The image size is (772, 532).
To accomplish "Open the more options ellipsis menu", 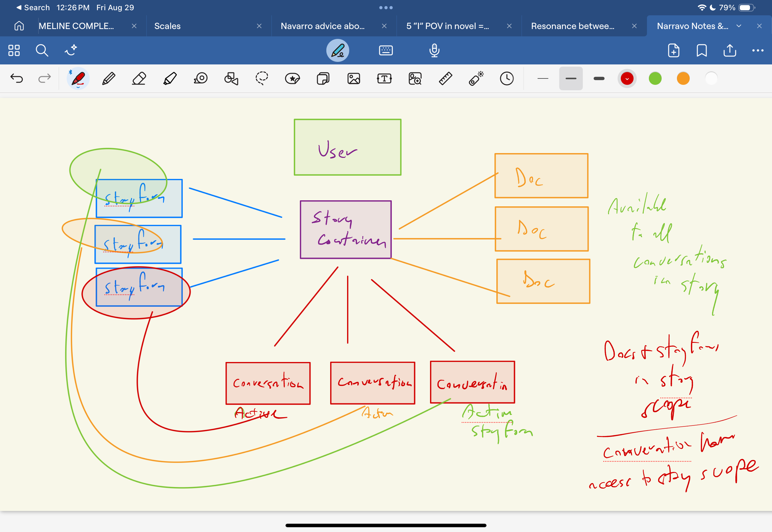I will click(x=757, y=51).
